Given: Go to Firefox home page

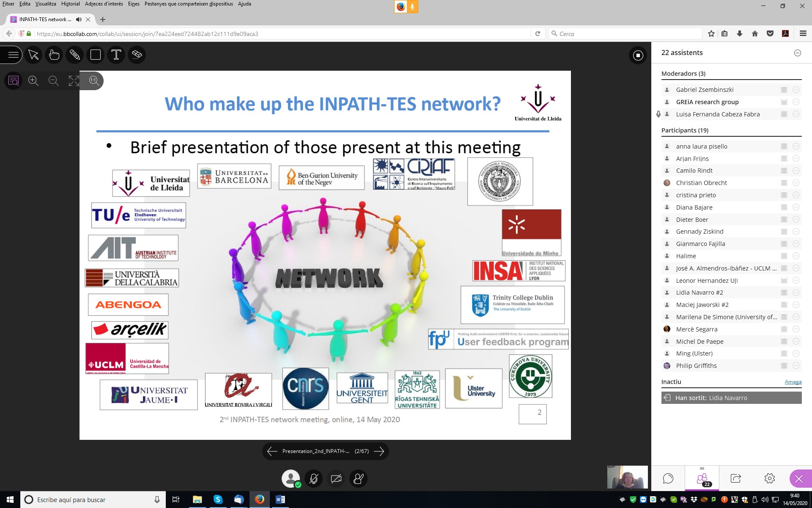Looking at the screenshot, I should pos(755,34).
